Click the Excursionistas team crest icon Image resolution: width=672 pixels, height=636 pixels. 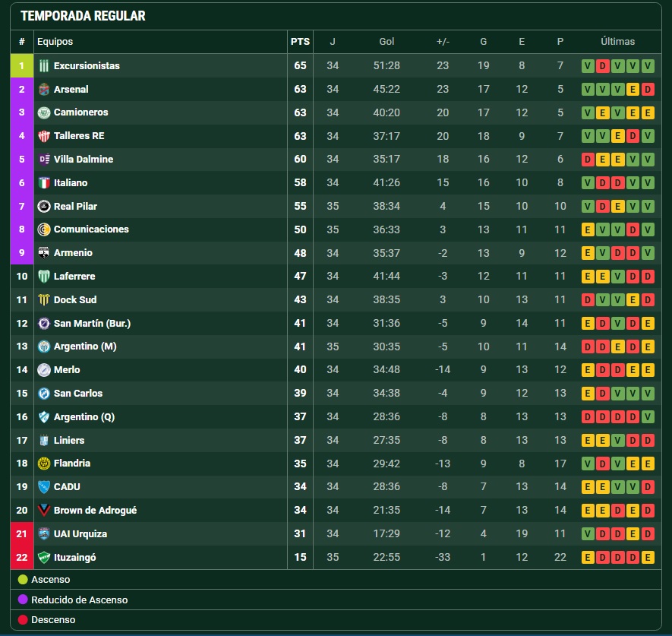(x=44, y=65)
